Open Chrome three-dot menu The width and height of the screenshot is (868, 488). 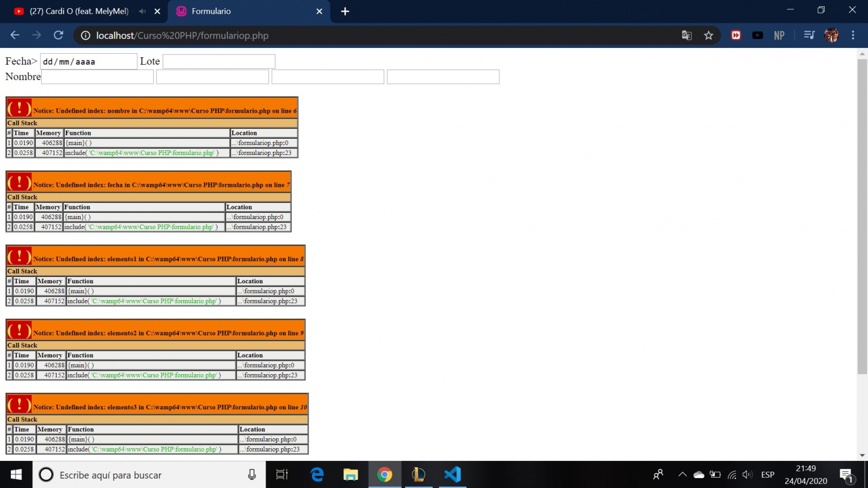click(853, 35)
